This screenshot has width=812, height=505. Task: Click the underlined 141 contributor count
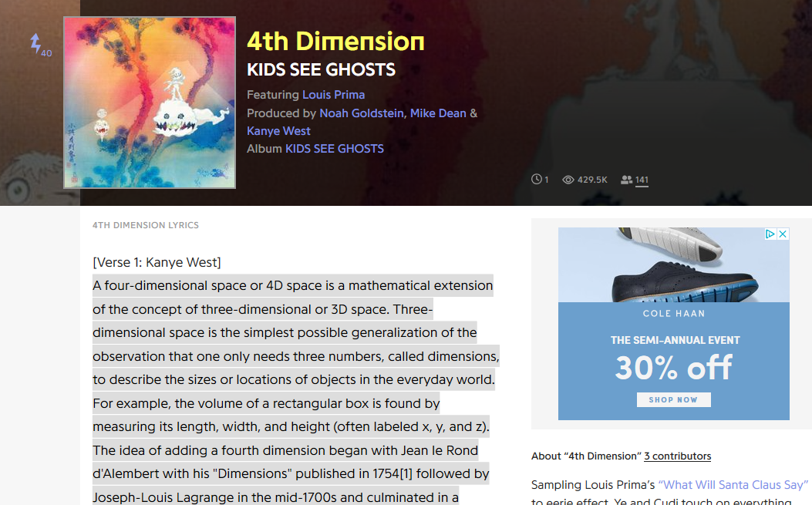click(x=642, y=180)
